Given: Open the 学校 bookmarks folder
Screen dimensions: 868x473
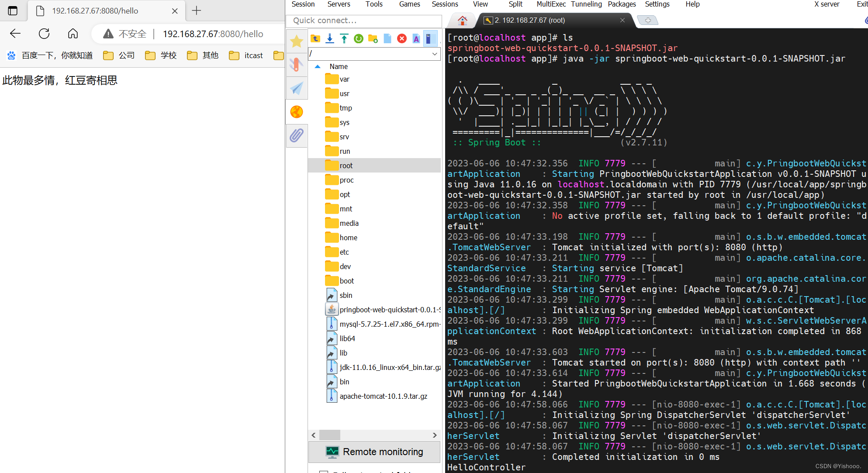Looking at the screenshot, I should [x=161, y=55].
